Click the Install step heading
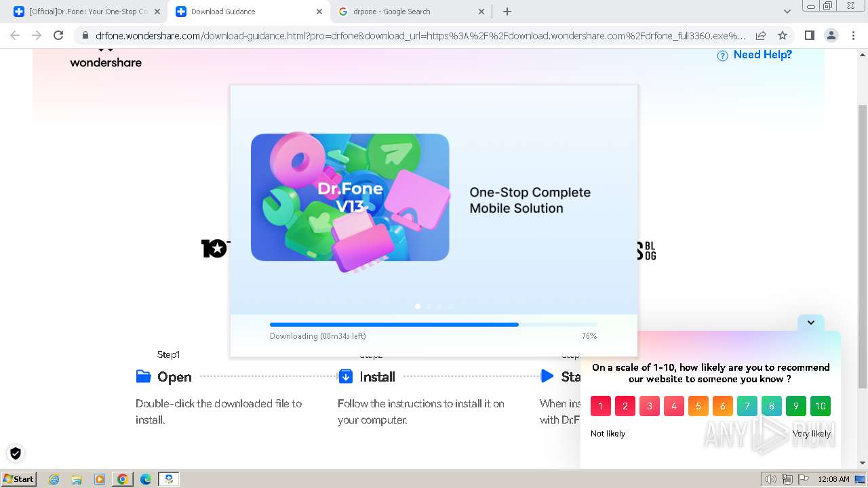Viewport: 868px width, 488px height. click(x=377, y=377)
